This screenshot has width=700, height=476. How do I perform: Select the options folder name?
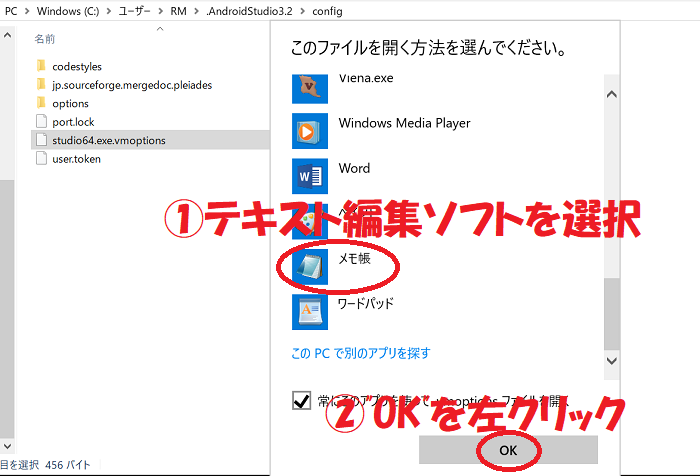point(71,104)
